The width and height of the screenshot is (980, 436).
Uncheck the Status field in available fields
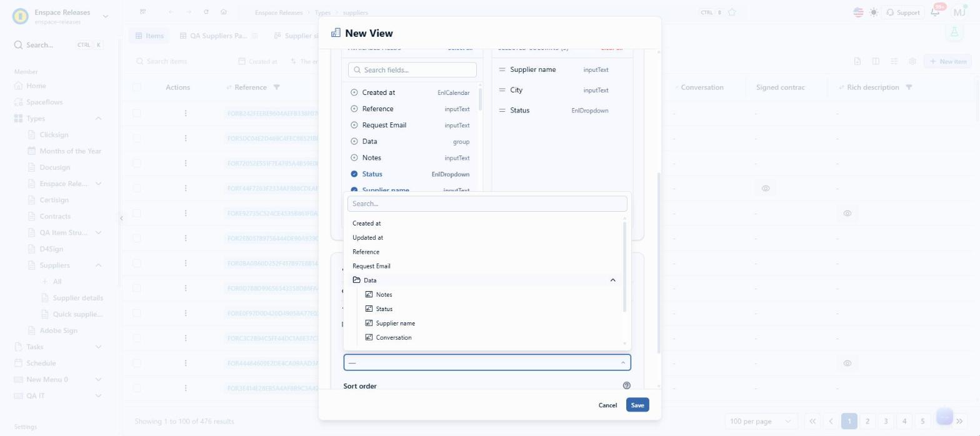[x=354, y=174]
